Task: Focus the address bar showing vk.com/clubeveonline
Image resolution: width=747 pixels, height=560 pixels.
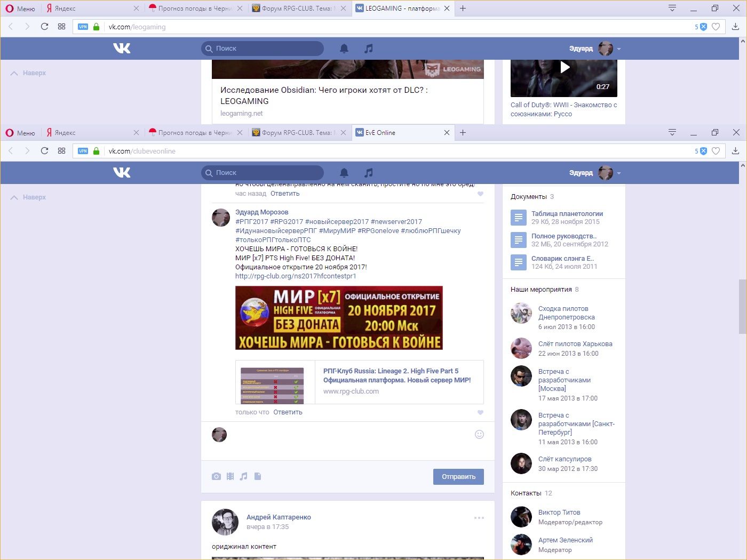Action: point(399,151)
